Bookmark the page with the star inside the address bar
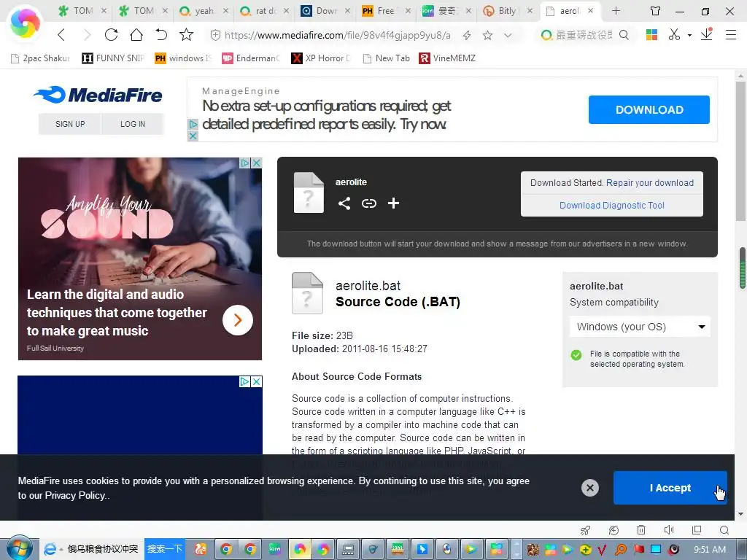Screen dimensions: 747x560 (487, 35)
